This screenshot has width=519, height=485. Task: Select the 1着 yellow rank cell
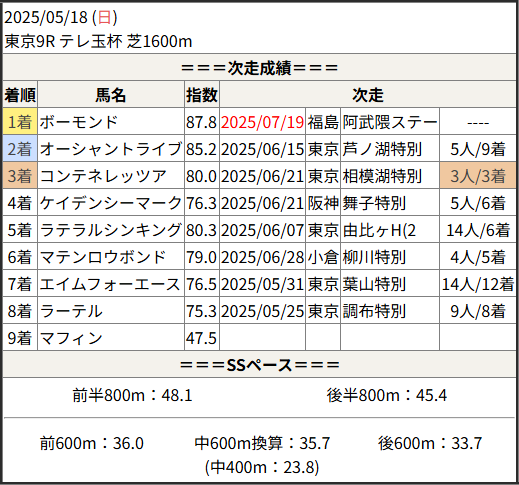pyautogui.click(x=20, y=121)
